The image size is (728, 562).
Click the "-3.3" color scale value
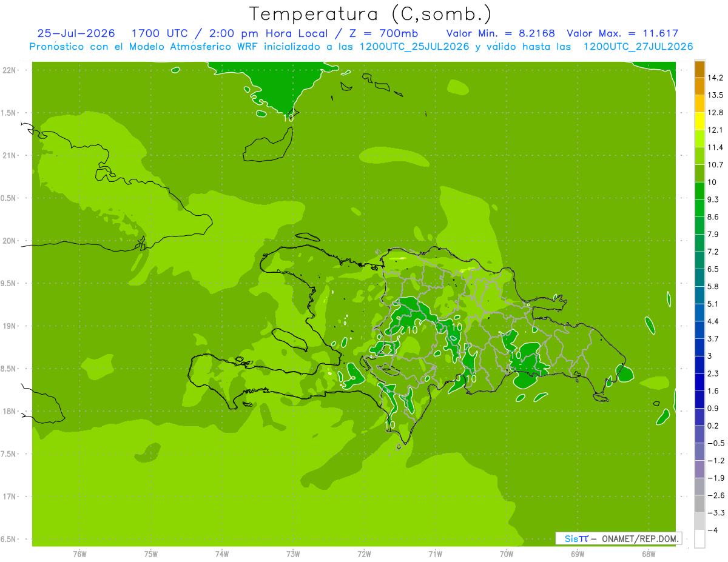coord(716,512)
